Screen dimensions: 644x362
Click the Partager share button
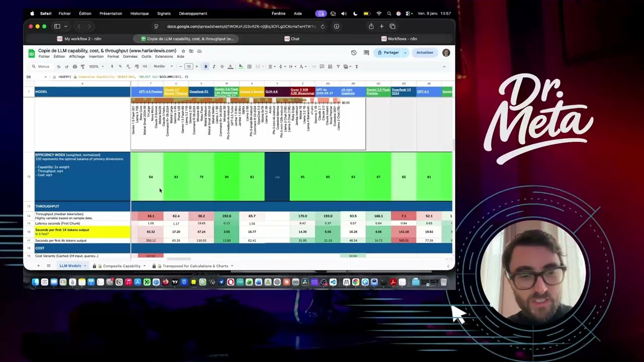[x=388, y=52]
